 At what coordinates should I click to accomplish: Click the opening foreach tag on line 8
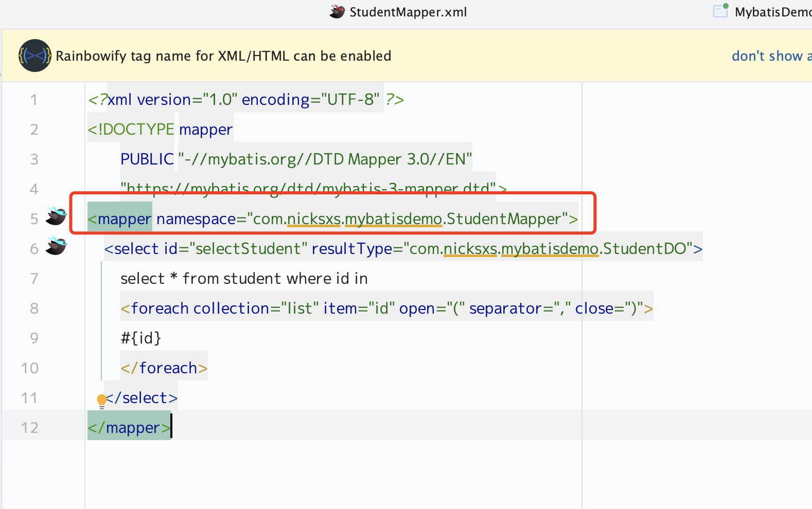[160, 308]
